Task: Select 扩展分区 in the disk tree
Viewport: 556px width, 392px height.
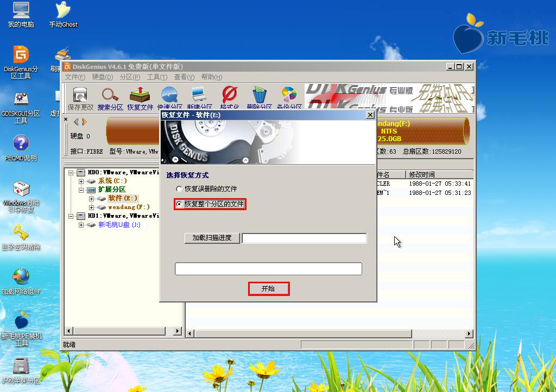Action: pos(112,189)
